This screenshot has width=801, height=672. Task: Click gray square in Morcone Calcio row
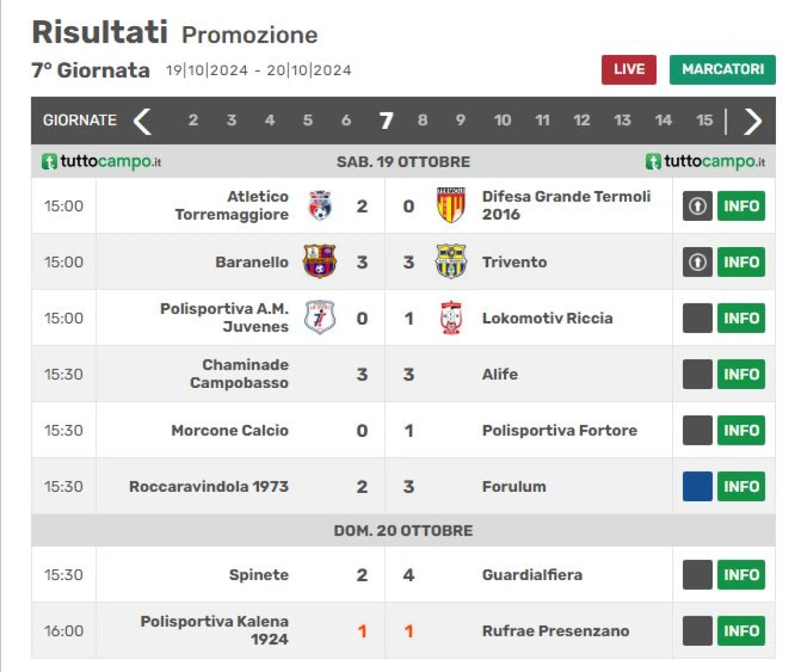coord(697,430)
